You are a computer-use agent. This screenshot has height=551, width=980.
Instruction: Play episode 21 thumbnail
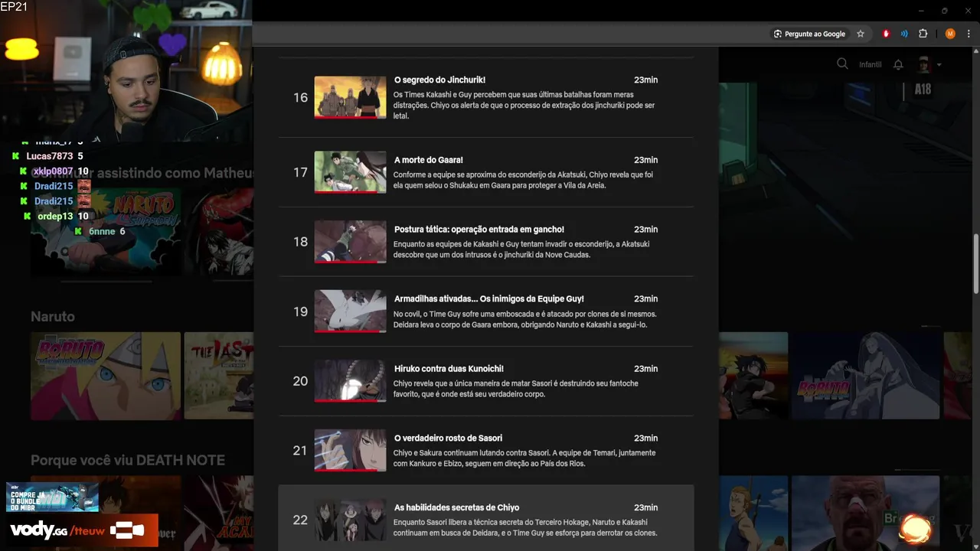(350, 450)
